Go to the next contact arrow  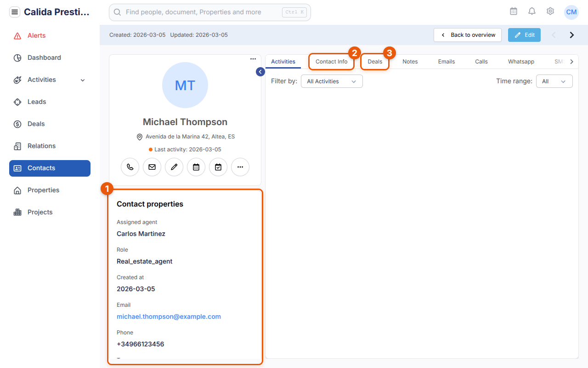tap(572, 35)
